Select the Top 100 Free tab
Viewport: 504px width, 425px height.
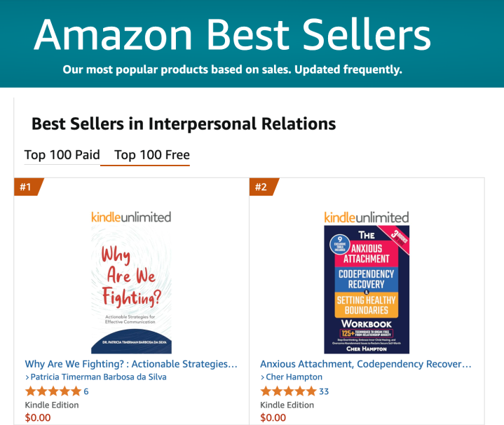(152, 155)
